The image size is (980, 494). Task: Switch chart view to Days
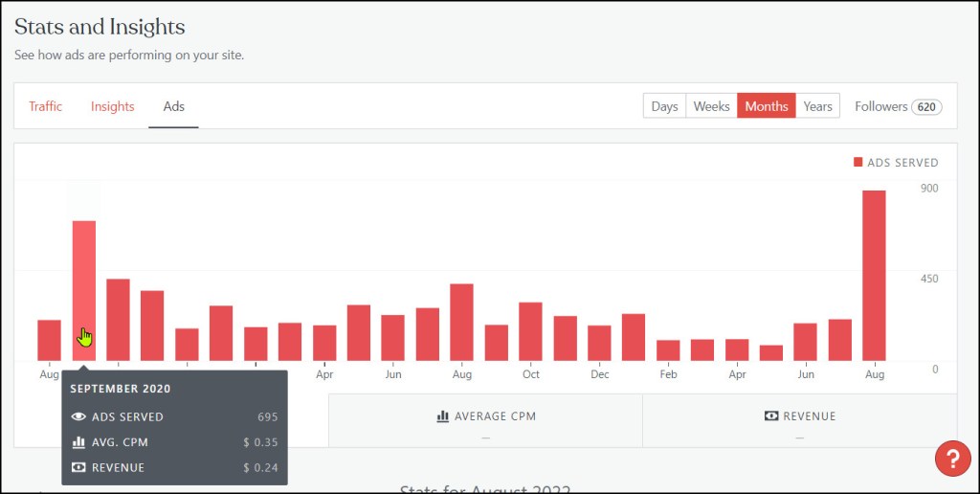(x=664, y=106)
